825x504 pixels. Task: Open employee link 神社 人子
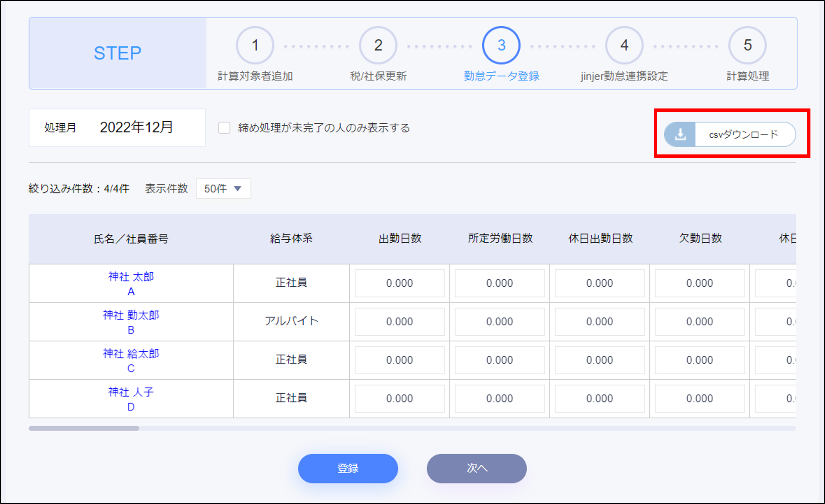click(x=131, y=392)
